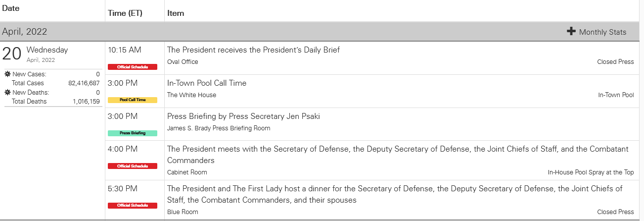Click the virus icon beside New Cases
The image size is (644, 221).
pyautogui.click(x=7, y=74)
